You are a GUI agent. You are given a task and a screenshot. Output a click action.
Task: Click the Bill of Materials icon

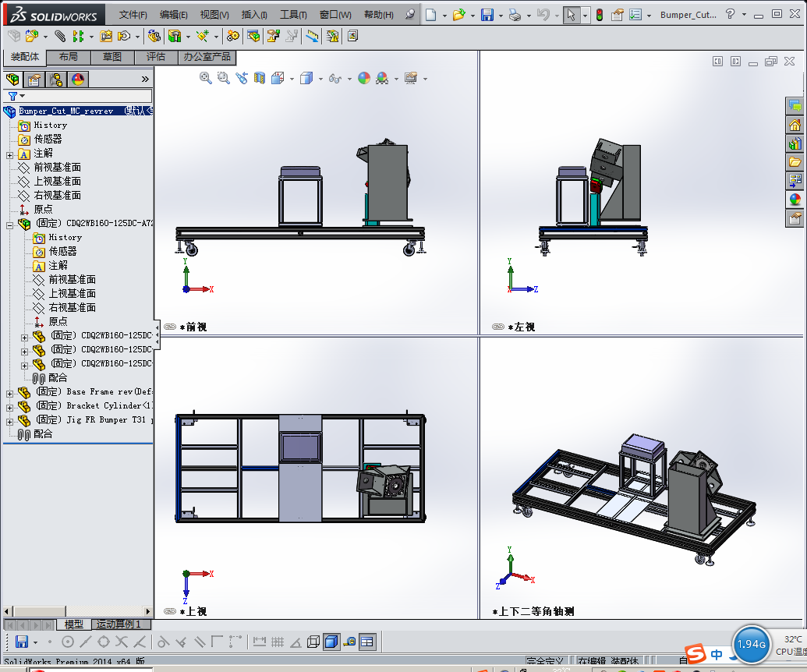point(253,36)
